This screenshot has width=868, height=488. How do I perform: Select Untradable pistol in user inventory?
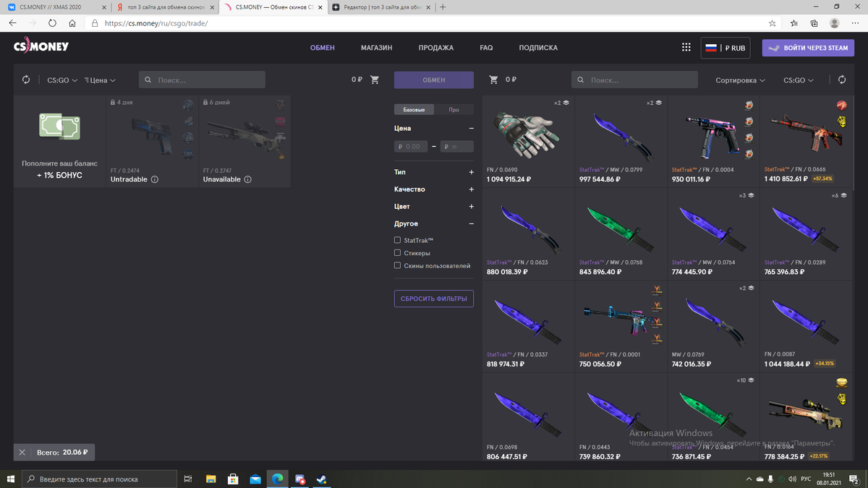coord(152,142)
